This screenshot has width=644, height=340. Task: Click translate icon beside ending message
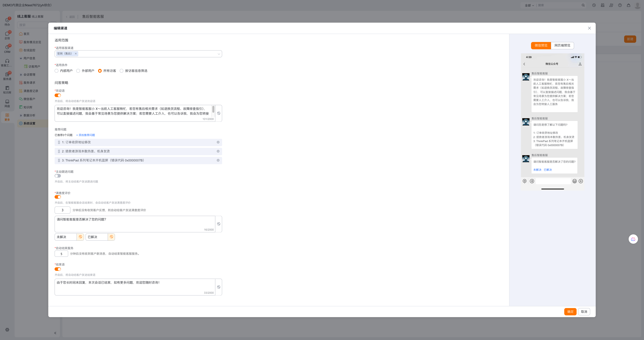pos(219,287)
